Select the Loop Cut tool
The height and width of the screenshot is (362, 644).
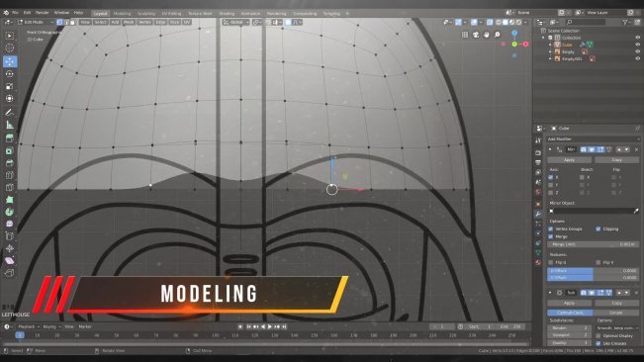click(10, 175)
